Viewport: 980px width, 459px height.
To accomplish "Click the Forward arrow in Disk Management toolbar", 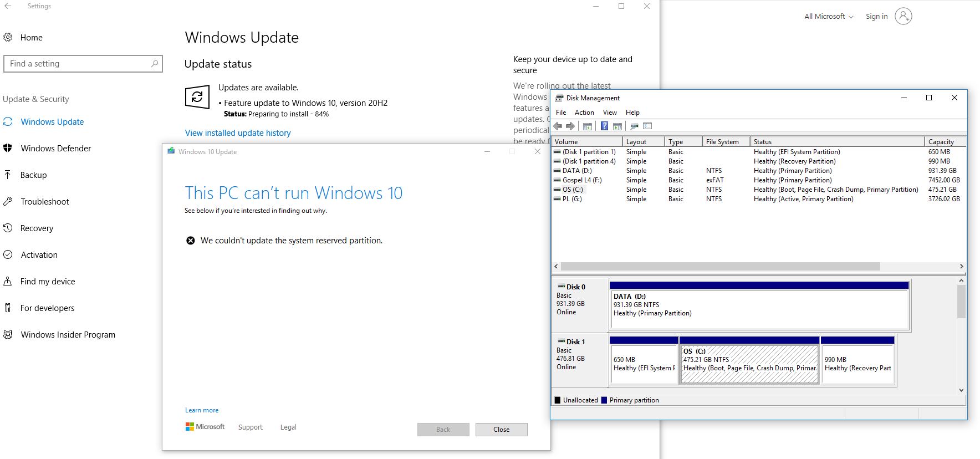I will click(x=570, y=126).
